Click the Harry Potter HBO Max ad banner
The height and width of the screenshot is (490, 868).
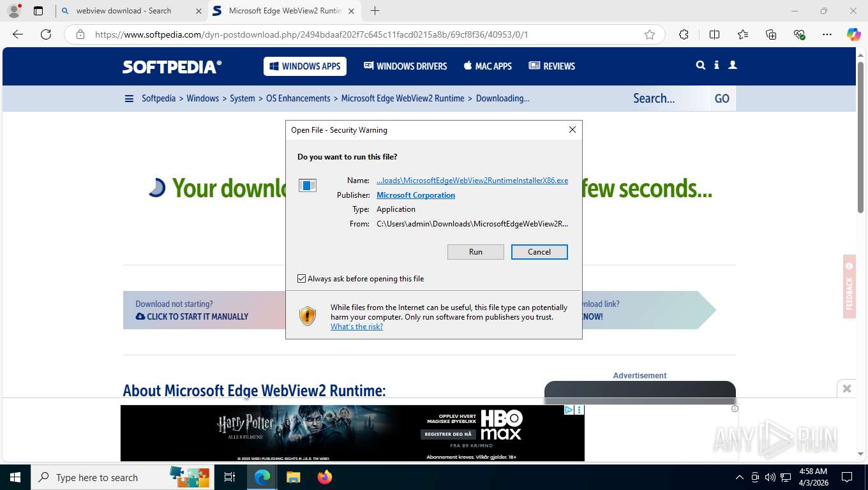352,433
